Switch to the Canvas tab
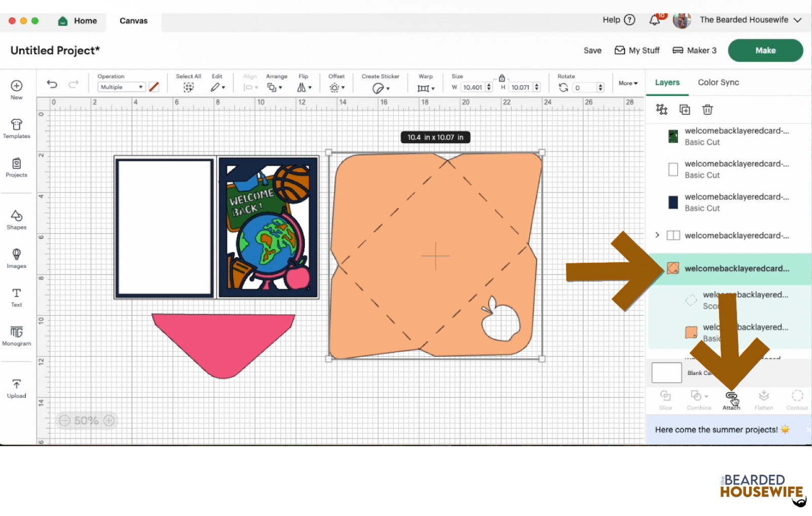The height and width of the screenshot is (516, 812). (133, 21)
